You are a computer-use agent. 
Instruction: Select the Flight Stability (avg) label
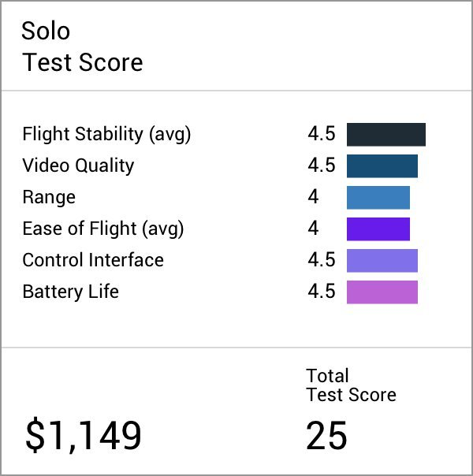pyautogui.click(x=106, y=135)
